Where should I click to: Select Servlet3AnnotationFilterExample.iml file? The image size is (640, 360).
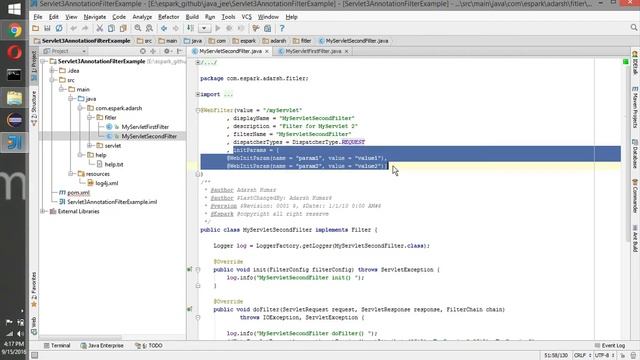(x=112, y=202)
